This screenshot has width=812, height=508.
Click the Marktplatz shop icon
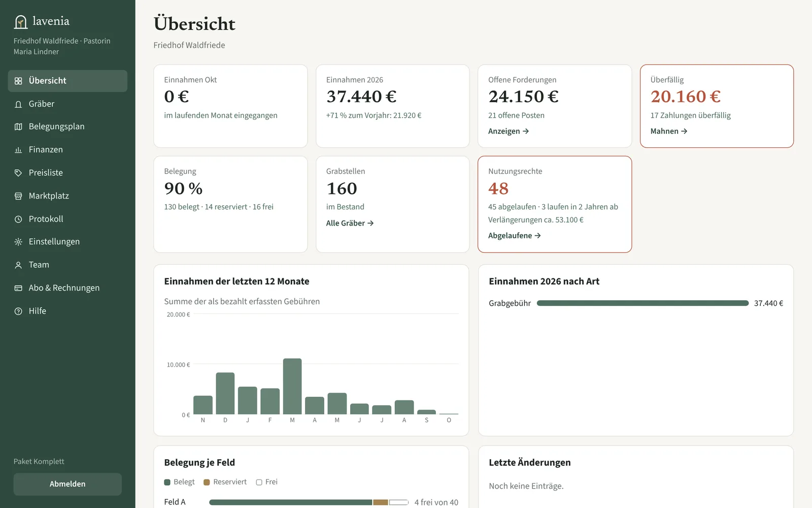[18, 196]
